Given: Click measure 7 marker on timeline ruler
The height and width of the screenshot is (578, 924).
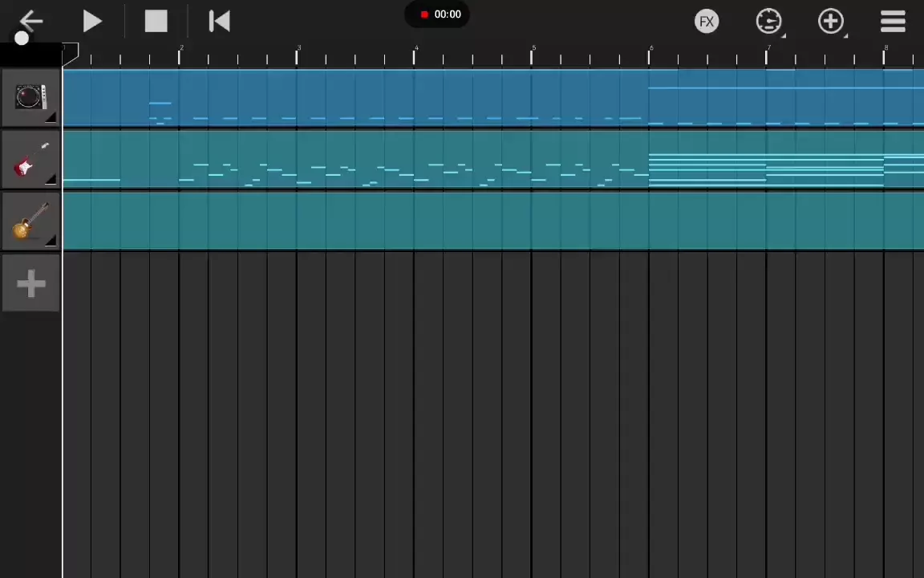Looking at the screenshot, I should pyautogui.click(x=768, y=55).
